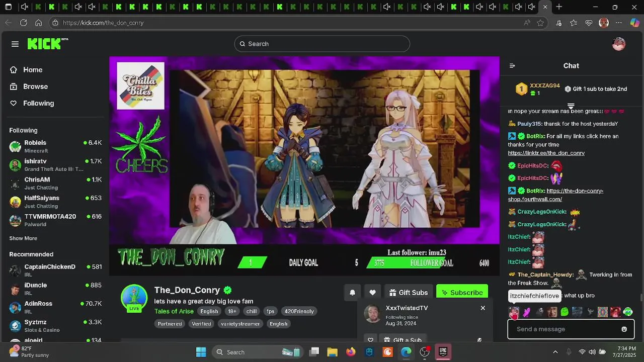Close the XxxTwistedTV user card
This screenshot has height=362, width=644.
(x=483, y=308)
